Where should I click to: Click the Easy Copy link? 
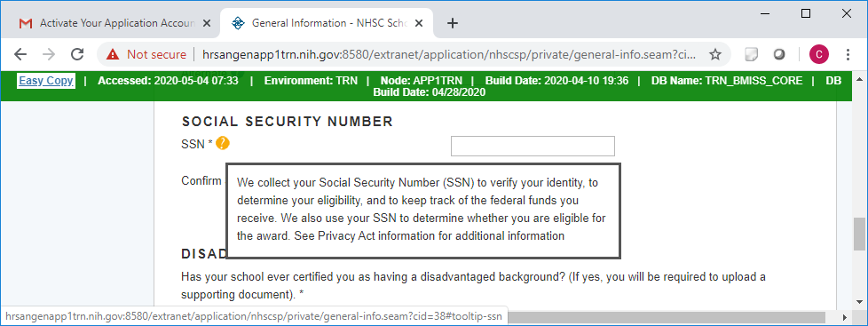pyautogui.click(x=46, y=81)
